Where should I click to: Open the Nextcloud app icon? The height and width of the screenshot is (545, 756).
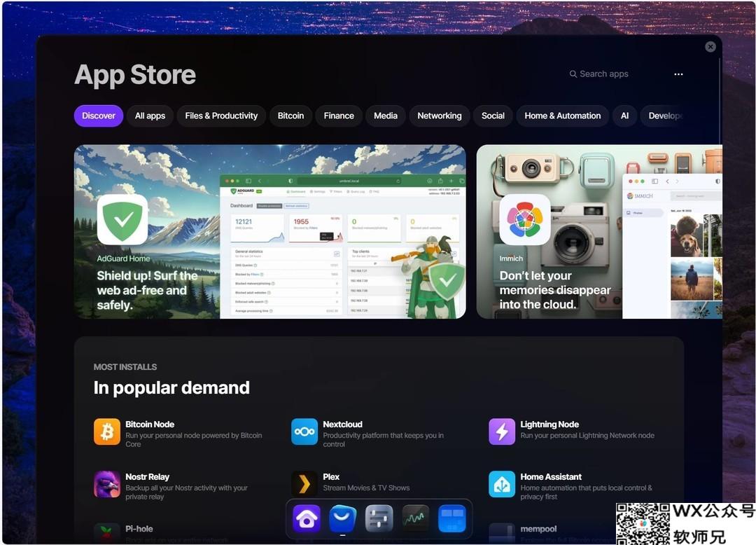pos(304,432)
